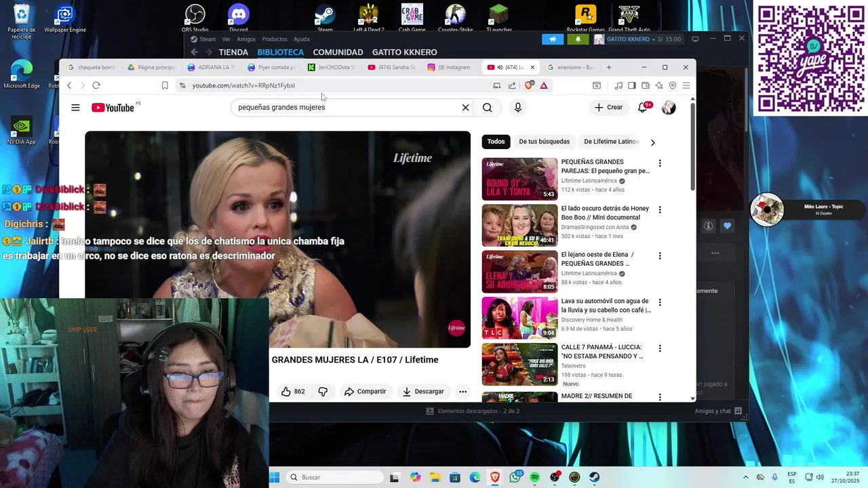
Task: Open Steam Elementos descargados status
Action: click(x=473, y=411)
